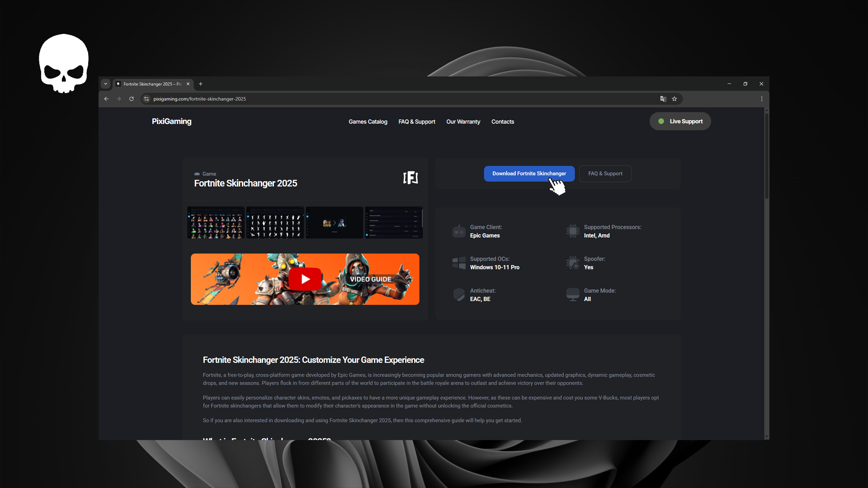
Task: Click 'Epic Games' value text
Action: [485, 236]
